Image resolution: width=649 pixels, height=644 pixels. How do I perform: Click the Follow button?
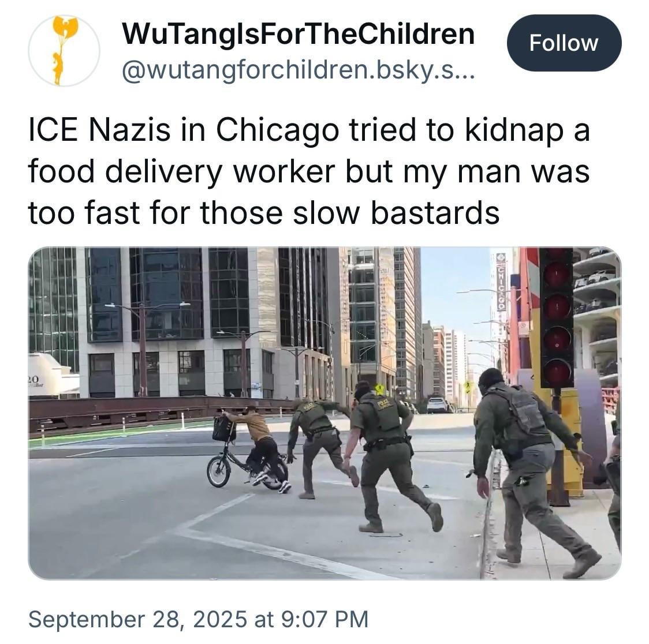point(564,43)
